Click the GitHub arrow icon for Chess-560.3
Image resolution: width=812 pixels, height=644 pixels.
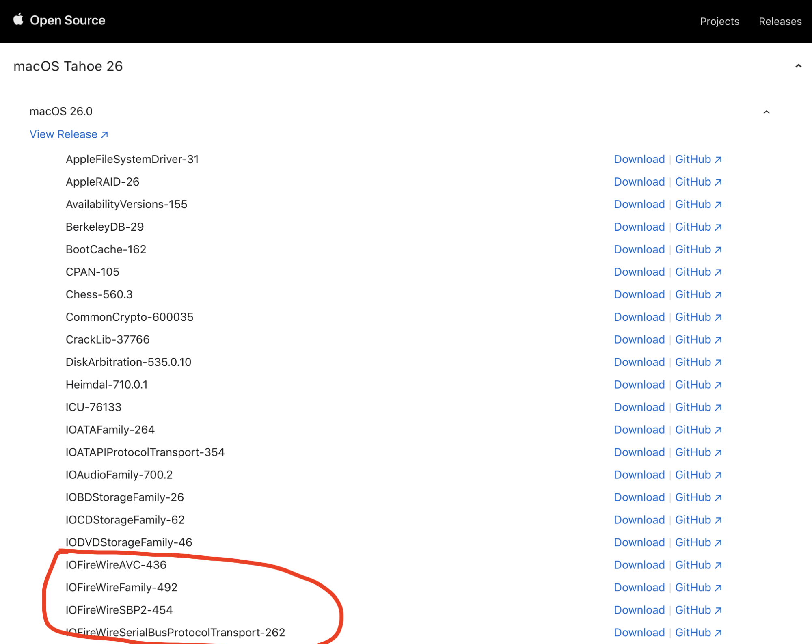point(718,294)
